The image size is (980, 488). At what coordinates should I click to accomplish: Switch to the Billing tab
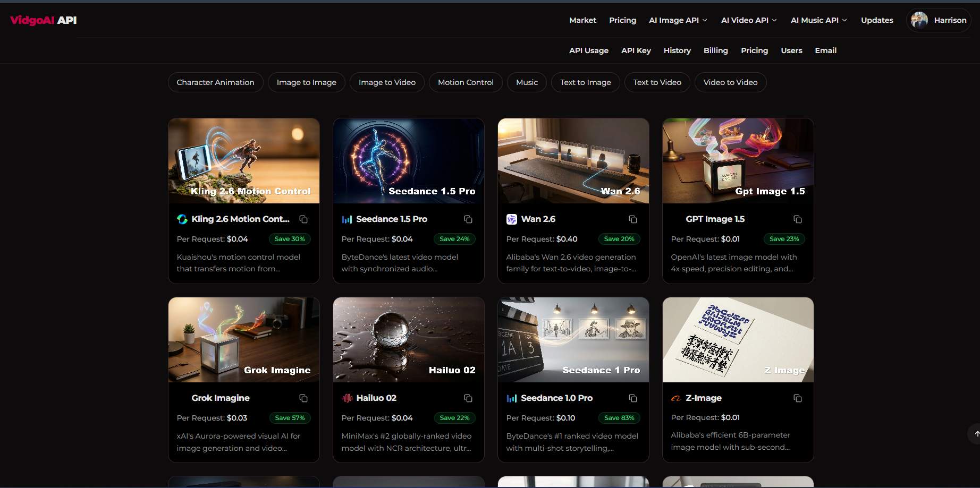715,50
